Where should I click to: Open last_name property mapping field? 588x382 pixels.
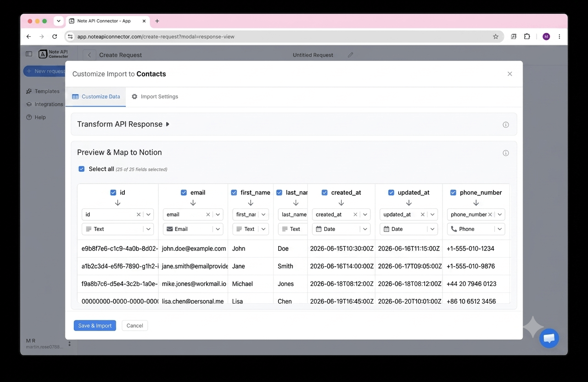point(293,214)
